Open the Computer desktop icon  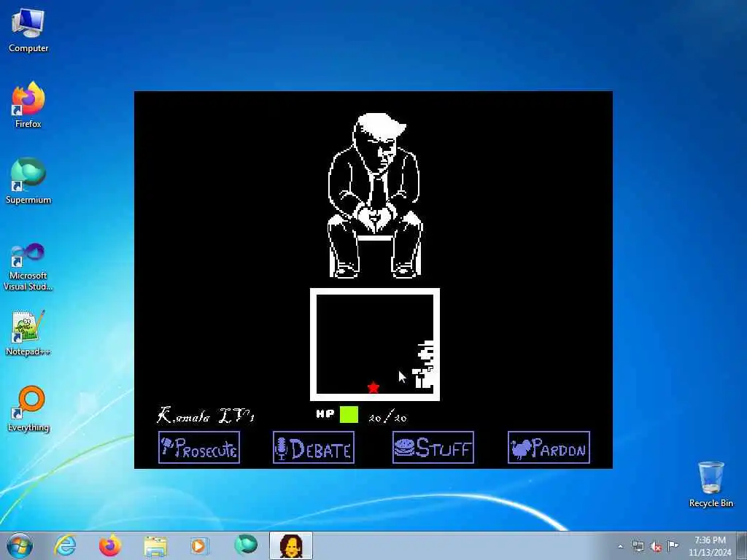(x=28, y=31)
